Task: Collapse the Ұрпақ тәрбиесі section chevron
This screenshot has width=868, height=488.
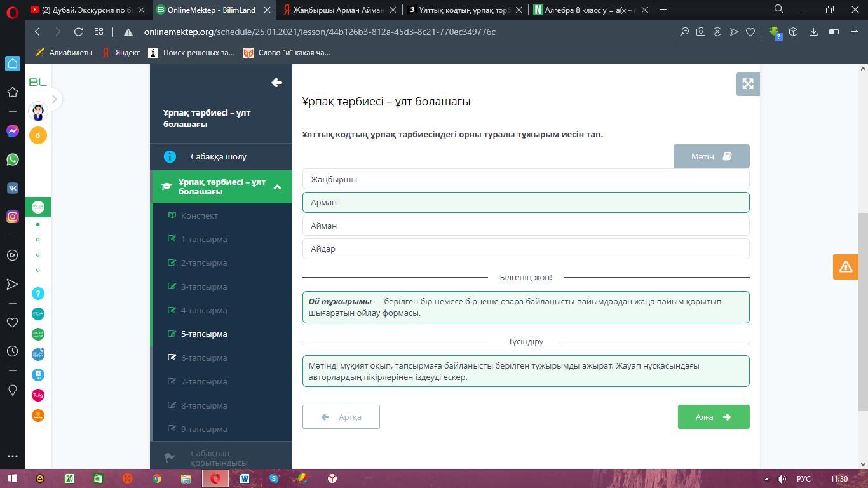Action: (277, 187)
